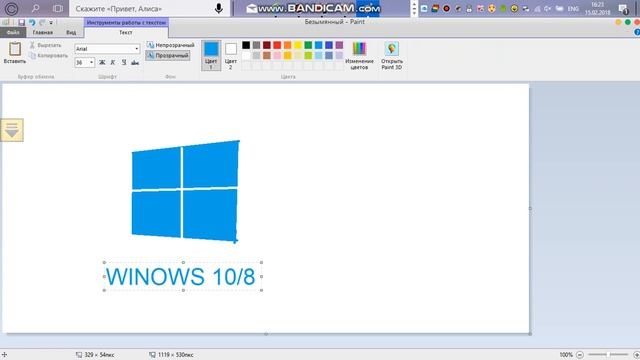Click the zoom out minus button

click(x=580, y=355)
